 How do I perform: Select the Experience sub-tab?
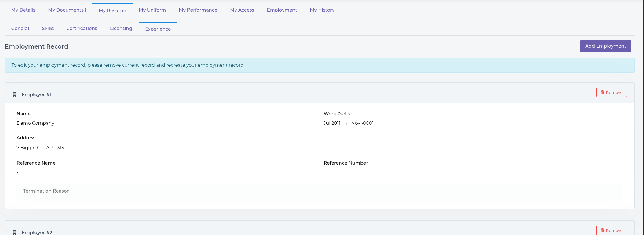pos(158,29)
